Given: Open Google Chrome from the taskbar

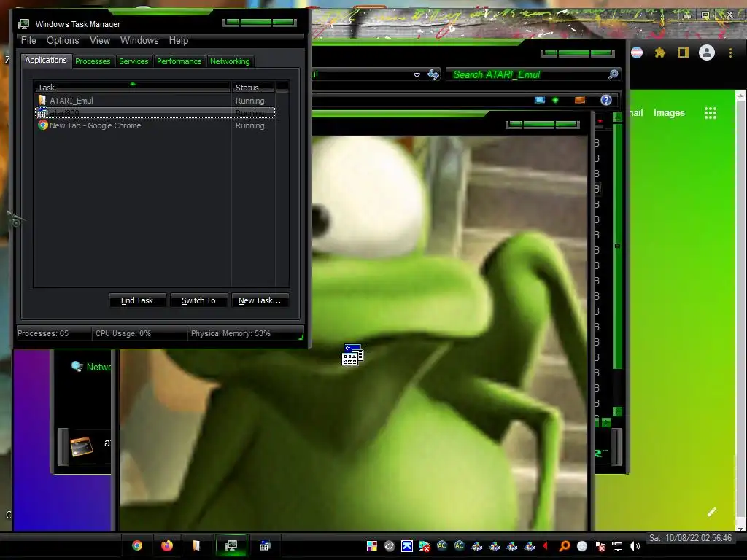Looking at the screenshot, I should (137, 545).
